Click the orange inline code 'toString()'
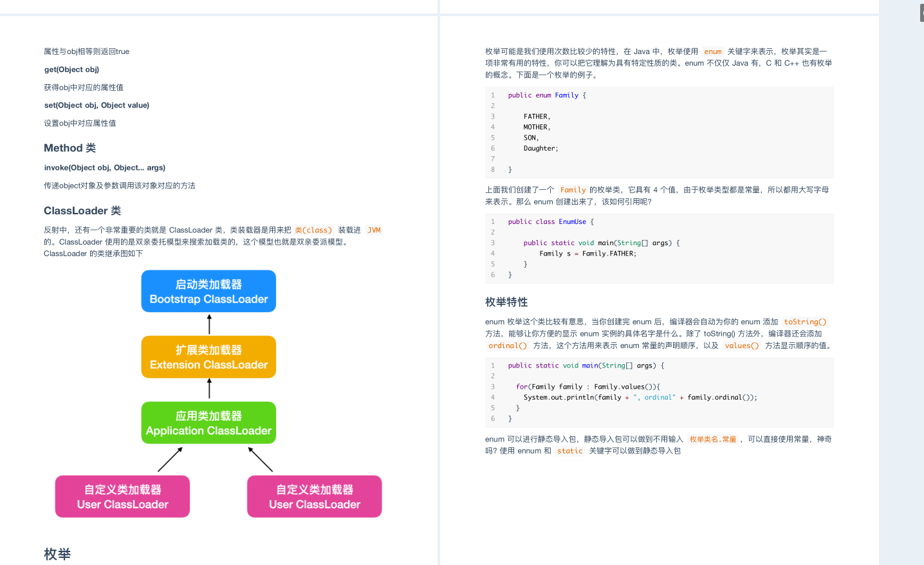Screen dimensions: 924x565 point(805,322)
